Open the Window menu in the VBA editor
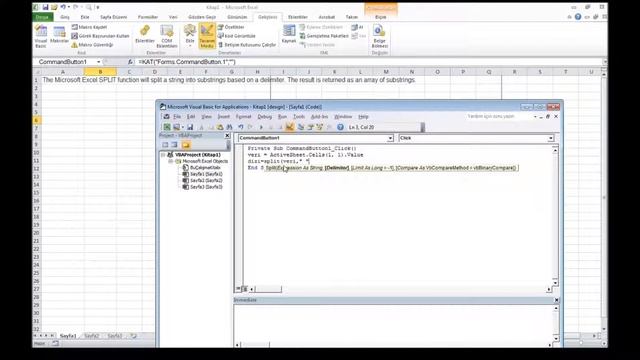This screenshot has width=640, height=360. pyautogui.click(x=343, y=117)
